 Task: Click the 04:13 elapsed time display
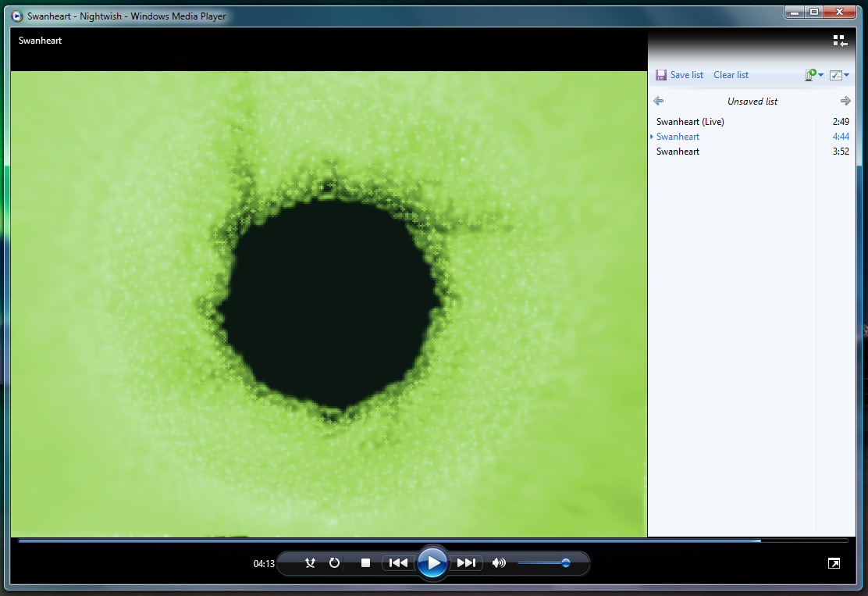(264, 563)
